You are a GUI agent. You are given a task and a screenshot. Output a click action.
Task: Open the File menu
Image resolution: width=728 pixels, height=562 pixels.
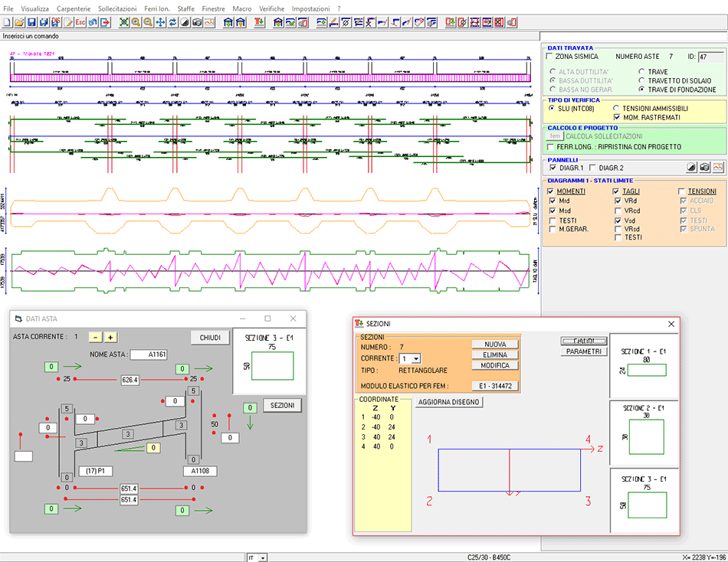(x=8, y=8)
